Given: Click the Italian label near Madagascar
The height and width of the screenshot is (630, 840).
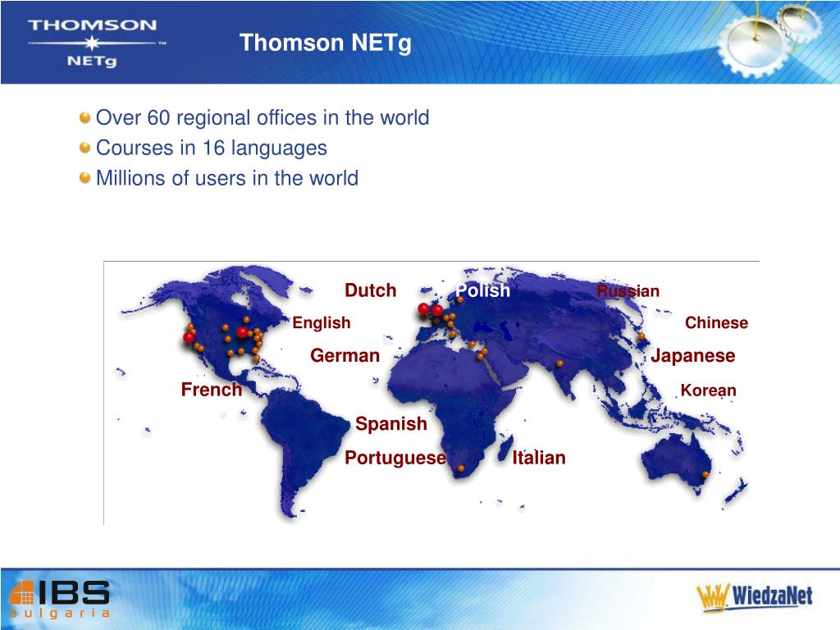Looking at the screenshot, I should coord(539,458).
